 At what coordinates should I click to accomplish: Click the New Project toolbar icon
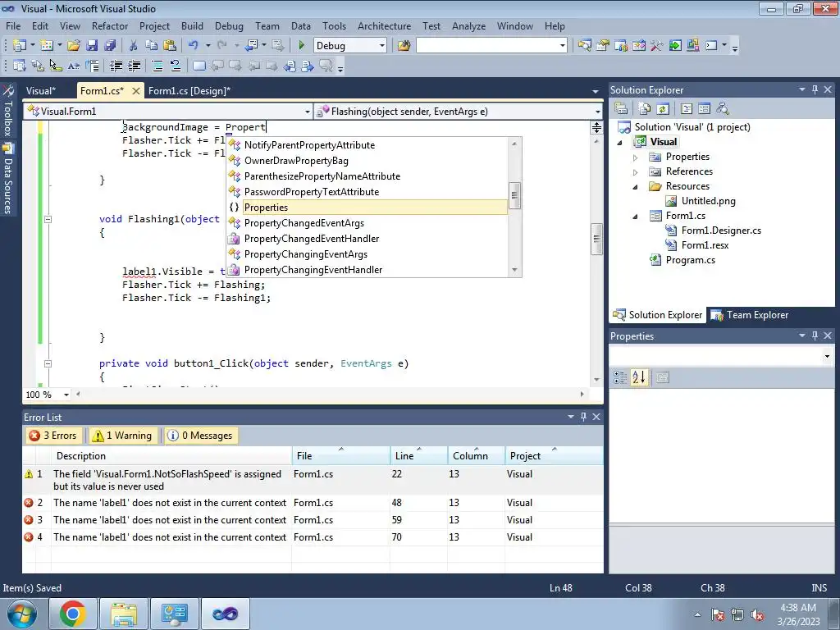point(19,46)
